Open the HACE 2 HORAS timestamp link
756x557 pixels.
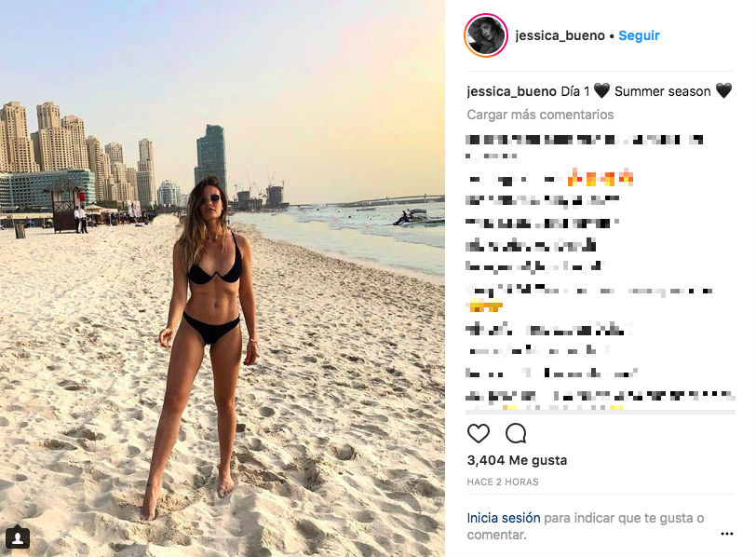click(x=503, y=482)
